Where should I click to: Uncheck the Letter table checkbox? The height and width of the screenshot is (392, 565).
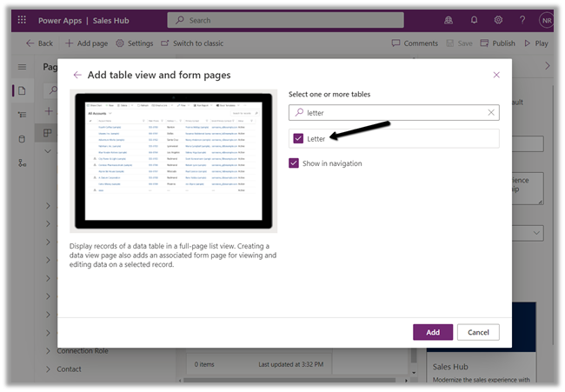coord(298,138)
